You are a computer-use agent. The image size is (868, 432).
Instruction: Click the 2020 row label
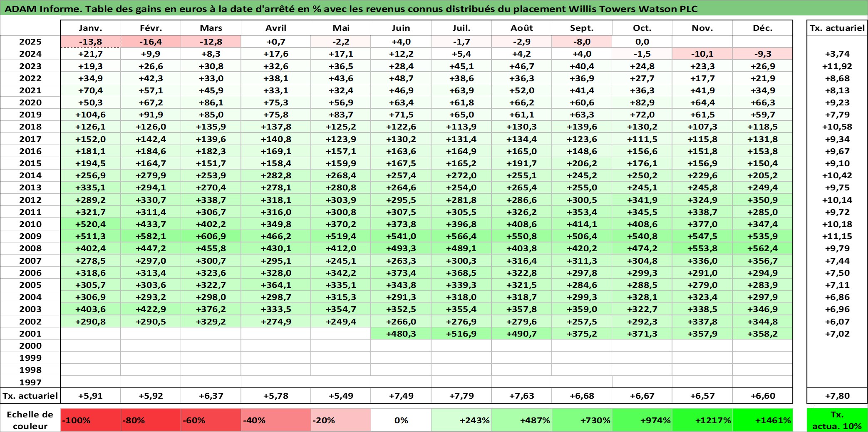coord(30,102)
